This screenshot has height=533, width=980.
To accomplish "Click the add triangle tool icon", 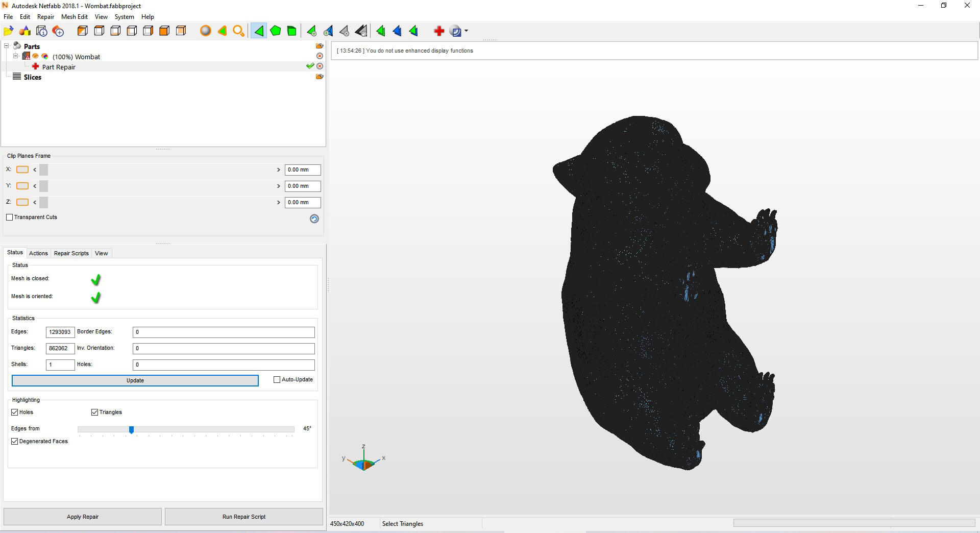I will pos(311,31).
